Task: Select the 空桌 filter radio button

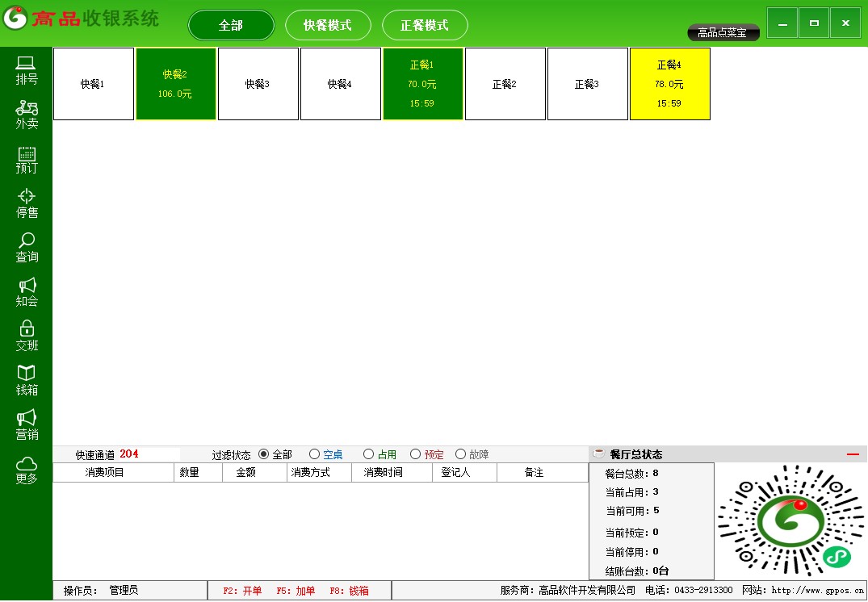Action: click(315, 454)
